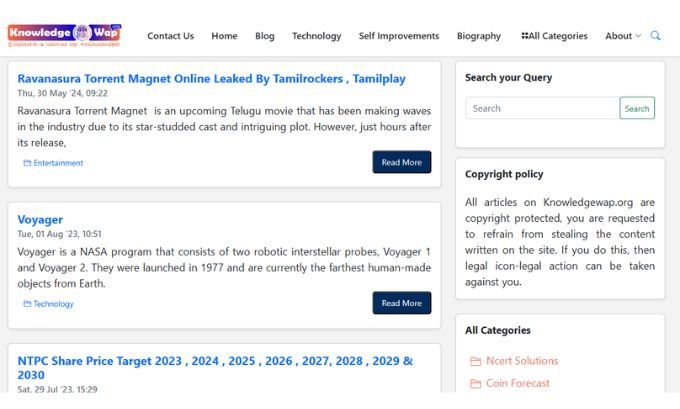The height and width of the screenshot is (409, 680).
Task: Open the NTPC Share Price Target article
Action: click(215, 368)
